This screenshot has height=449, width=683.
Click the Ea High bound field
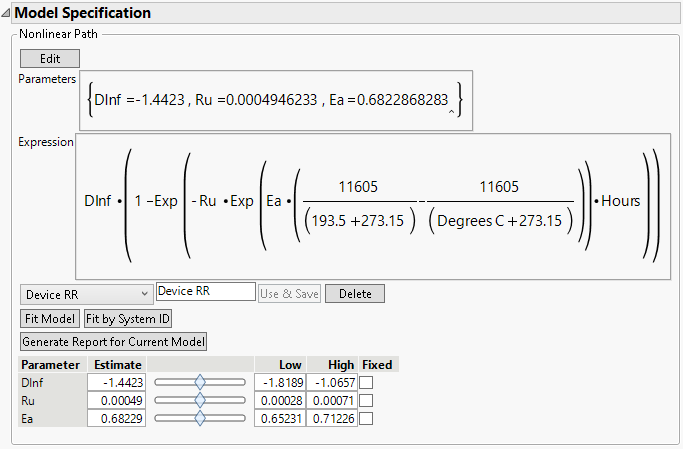click(332, 418)
